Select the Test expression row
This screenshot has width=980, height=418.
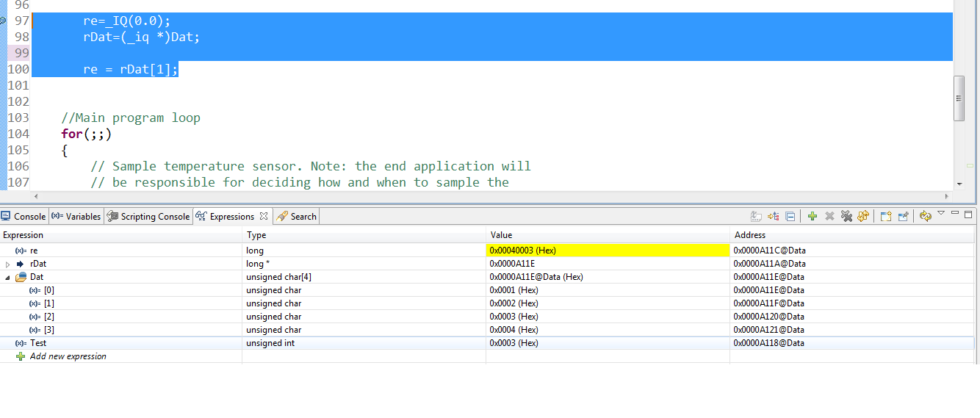488,343
